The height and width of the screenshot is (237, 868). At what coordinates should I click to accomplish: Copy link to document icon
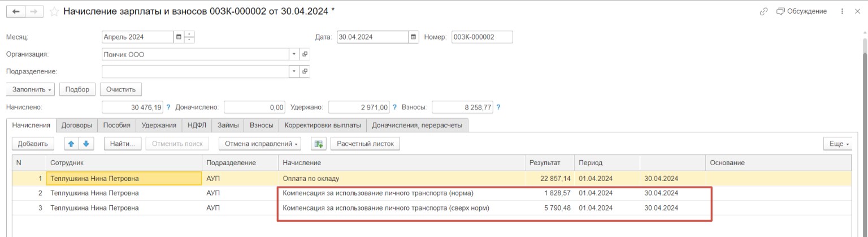[x=763, y=11]
